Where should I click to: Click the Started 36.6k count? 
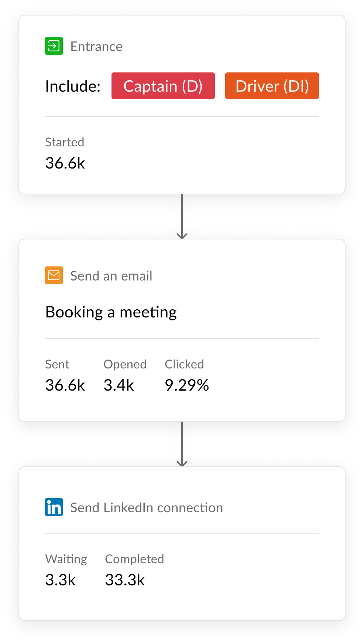tap(65, 163)
